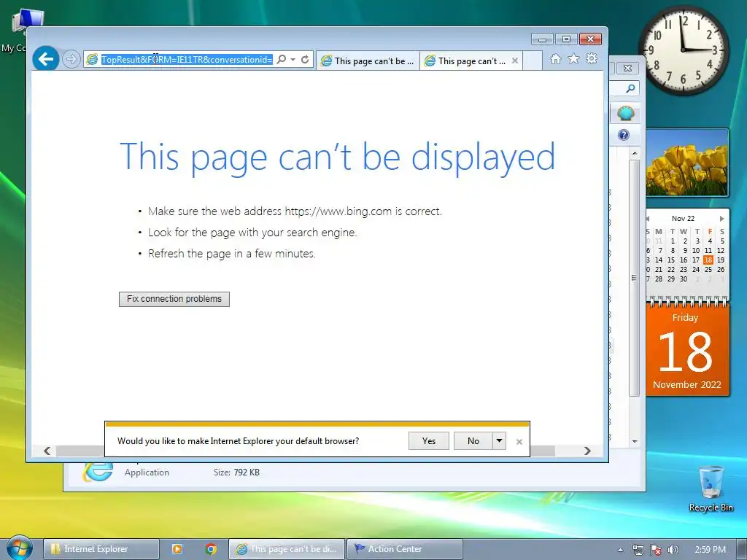
Task: Open the Windows Start orb
Action: pos(20,548)
